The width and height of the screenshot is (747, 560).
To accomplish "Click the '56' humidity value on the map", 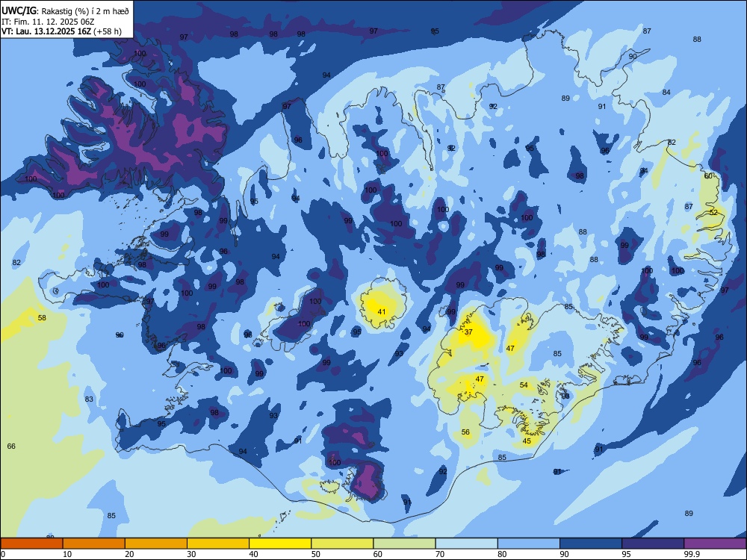I will [465, 432].
